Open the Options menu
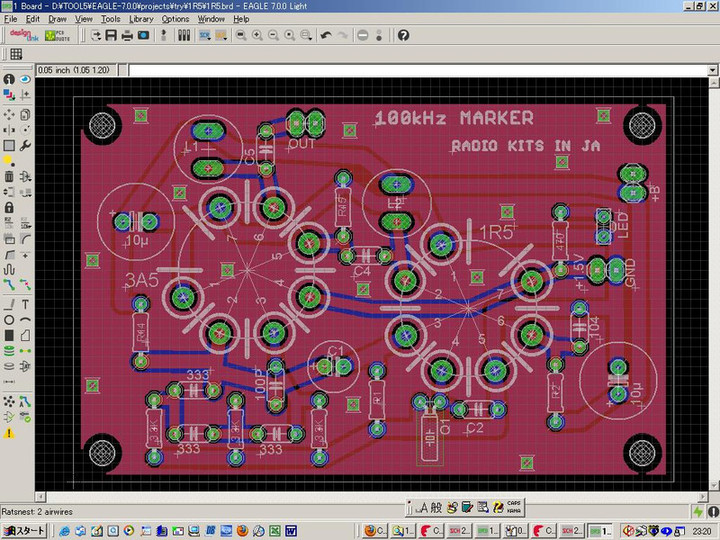Viewport: 720px width, 540px height. (x=175, y=19)
